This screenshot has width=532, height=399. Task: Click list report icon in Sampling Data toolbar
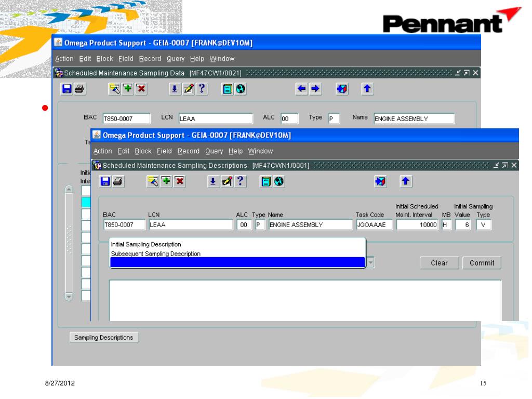(228, 89)
